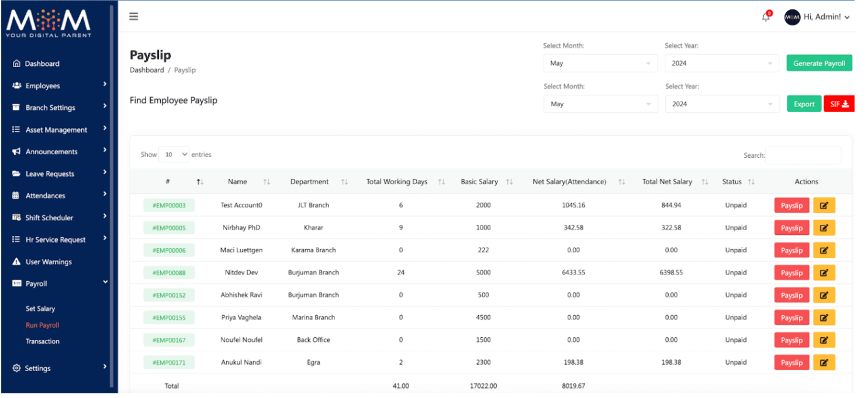Open the Generate Payroll year dropdown

pyautogui.click(x=722, y=63)
